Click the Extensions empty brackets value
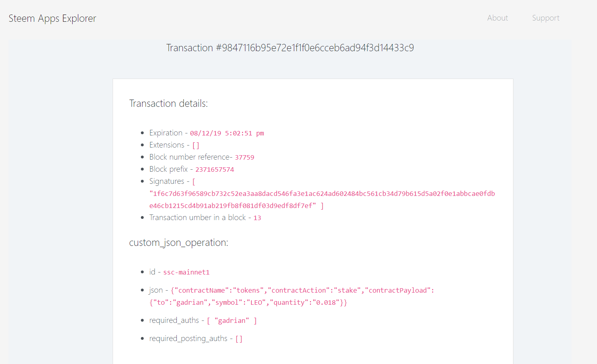The image size is (597, 364). tap(196, 146)
